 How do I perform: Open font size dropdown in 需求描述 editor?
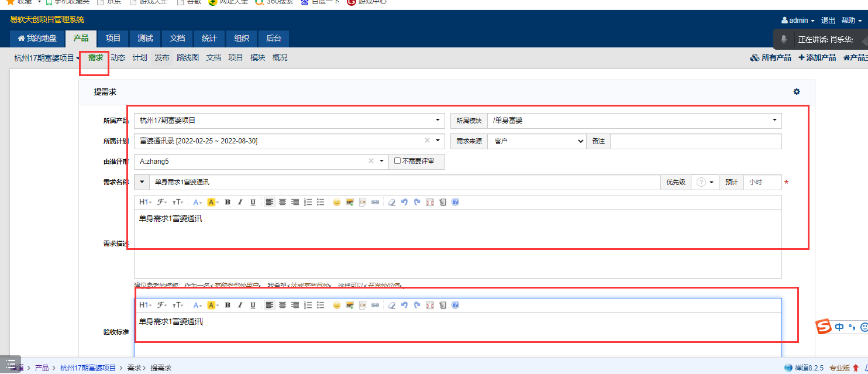pos(177,202)
